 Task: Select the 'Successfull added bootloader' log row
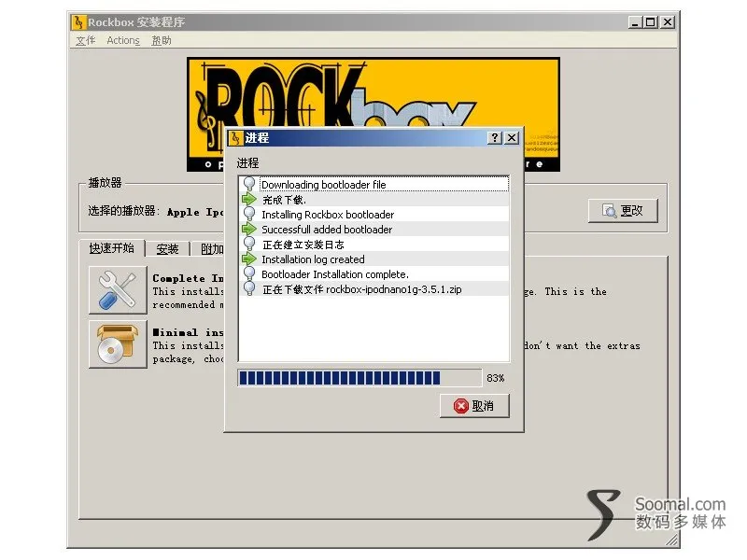tap(374, 229)
